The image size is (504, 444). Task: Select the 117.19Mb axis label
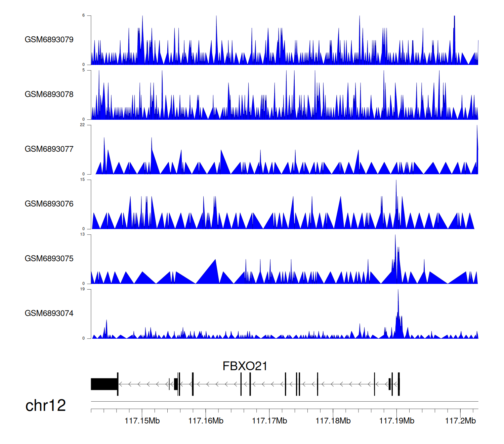click(396, 421)
